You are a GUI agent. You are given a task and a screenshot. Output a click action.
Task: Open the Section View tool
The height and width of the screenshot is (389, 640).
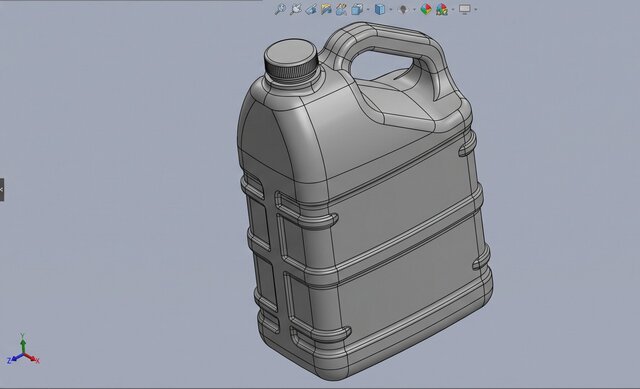(326, 9)
